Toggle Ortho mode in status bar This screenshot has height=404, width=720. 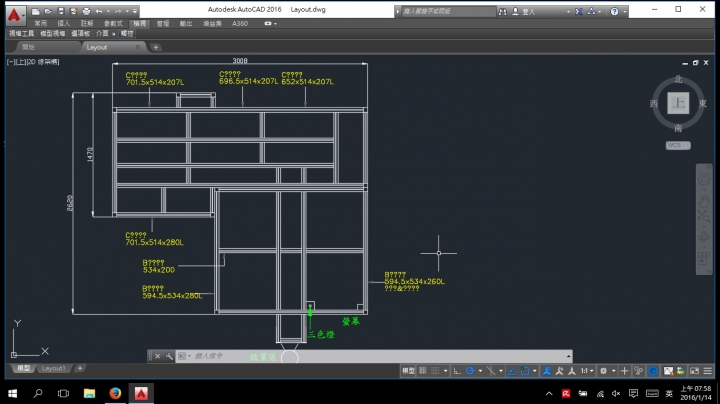tap(457, 370)
